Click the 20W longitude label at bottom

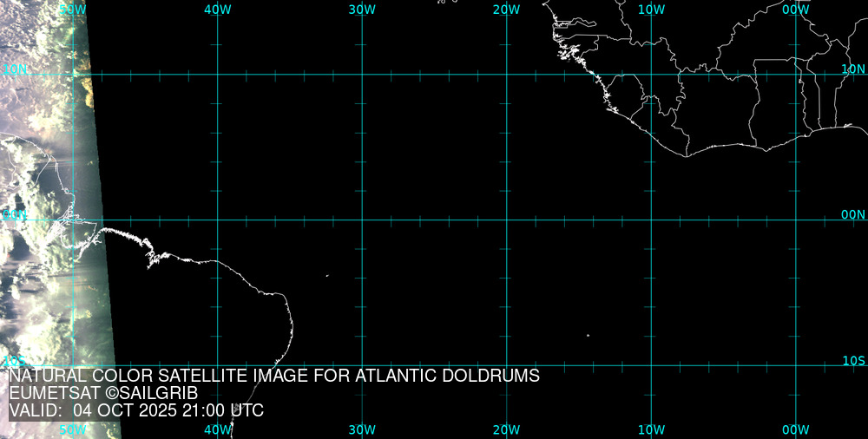pos(506,429)
